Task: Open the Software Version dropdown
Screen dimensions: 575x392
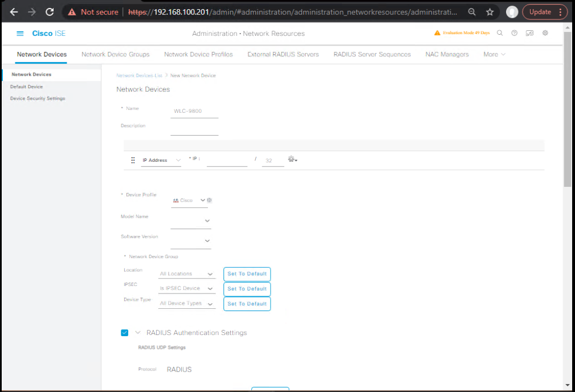Action: click(191, 241)
